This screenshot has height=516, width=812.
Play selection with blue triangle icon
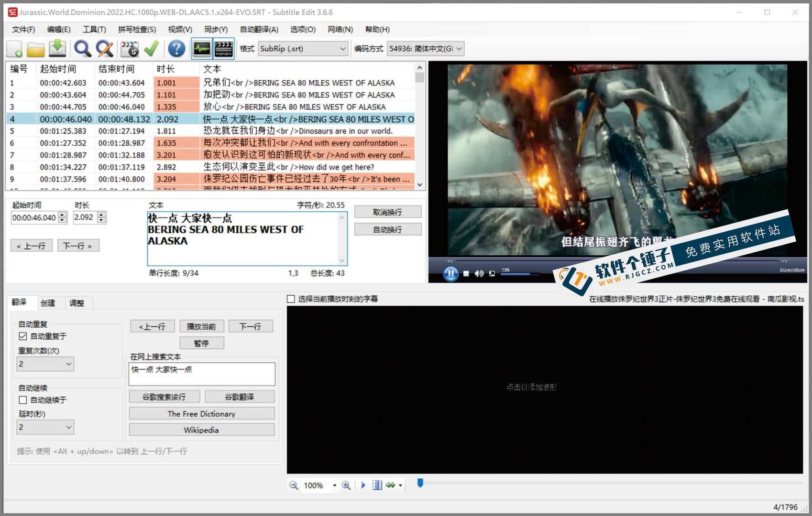coord(363,485)
